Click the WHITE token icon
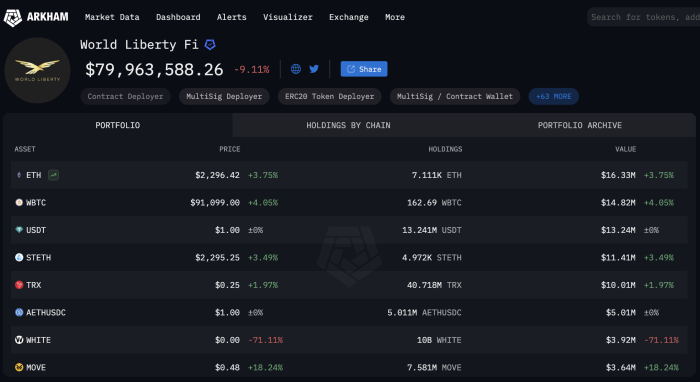 pyautogui.click(x=19, y=340)
